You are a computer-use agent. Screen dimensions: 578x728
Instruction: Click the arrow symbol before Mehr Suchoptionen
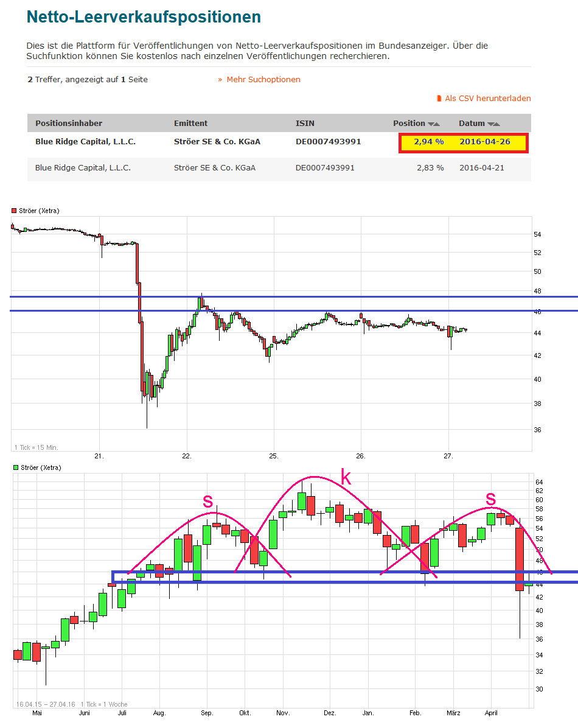tap(221, 79)
